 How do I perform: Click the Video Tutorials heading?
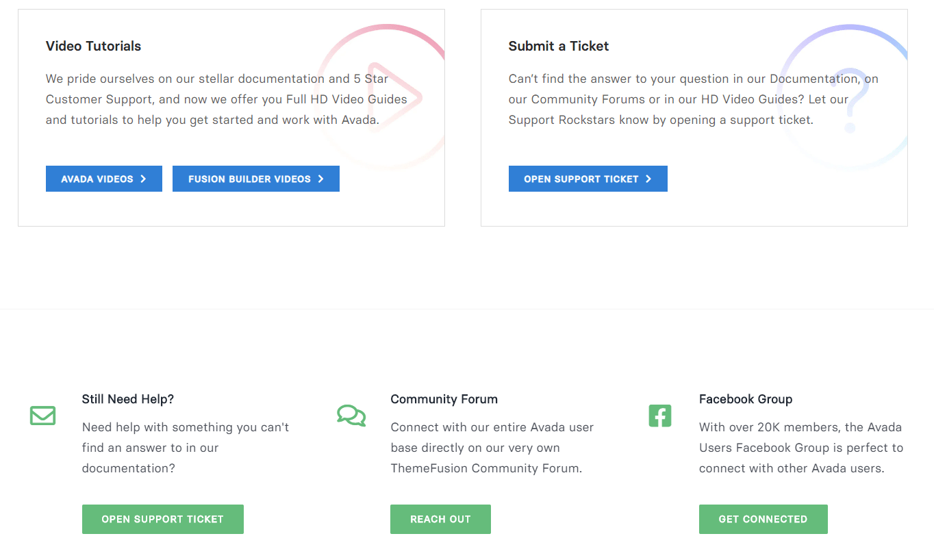tap(93, 46)
